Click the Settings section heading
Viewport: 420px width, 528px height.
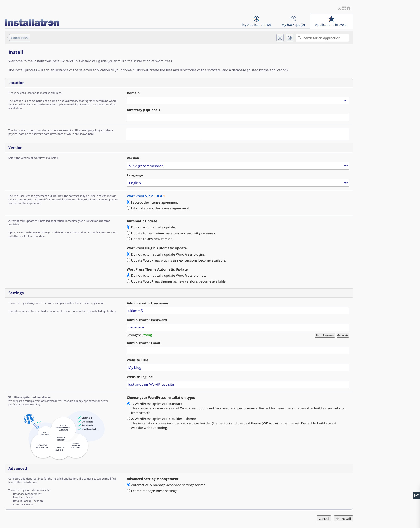[x=16, y=293]
